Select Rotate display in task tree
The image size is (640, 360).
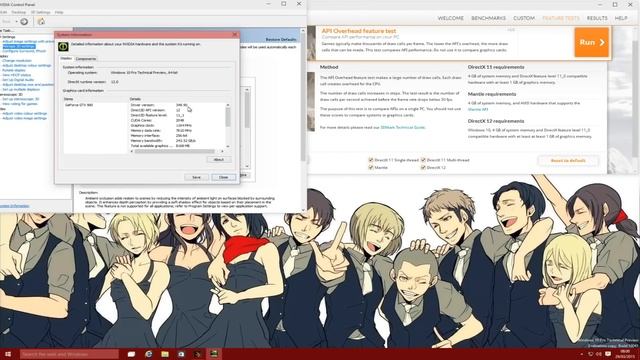(14, 70)
